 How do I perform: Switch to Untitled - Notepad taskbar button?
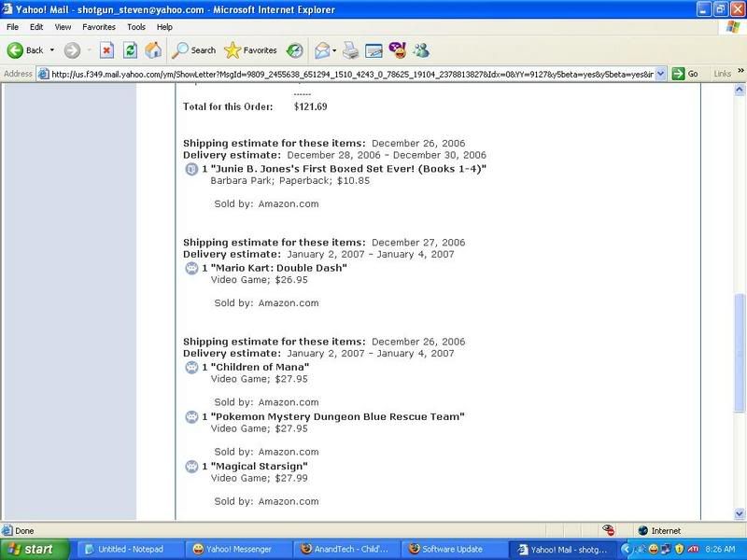click(x=130, y=549)
